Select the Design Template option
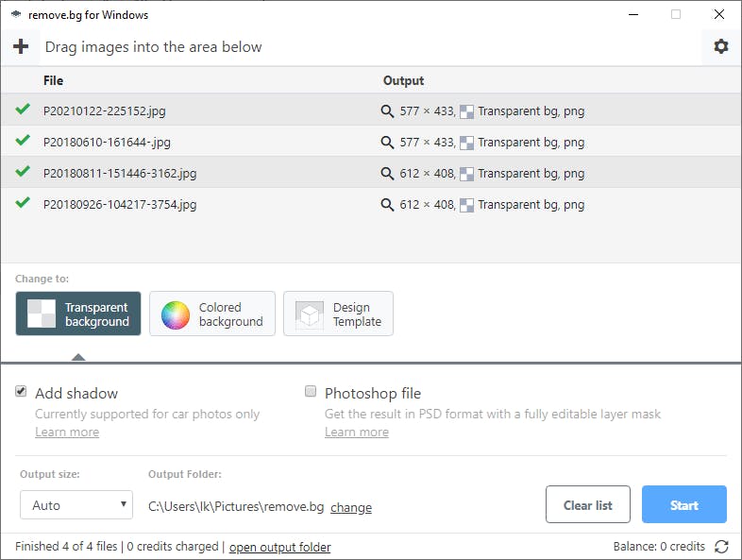The height and width of the screenshot is (560, 742). [x=338, y=314]
